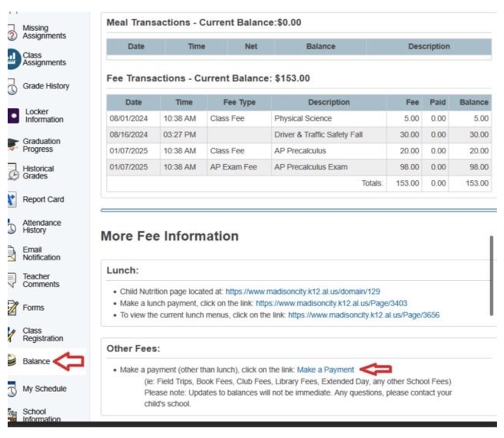504x438 pixels.
Task: Click the Email Notification icon
Action: click(12, 254)
